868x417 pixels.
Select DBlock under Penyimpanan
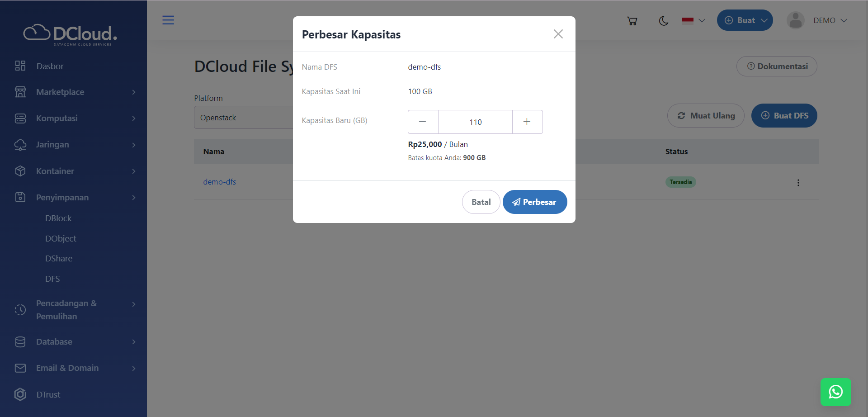58,218
